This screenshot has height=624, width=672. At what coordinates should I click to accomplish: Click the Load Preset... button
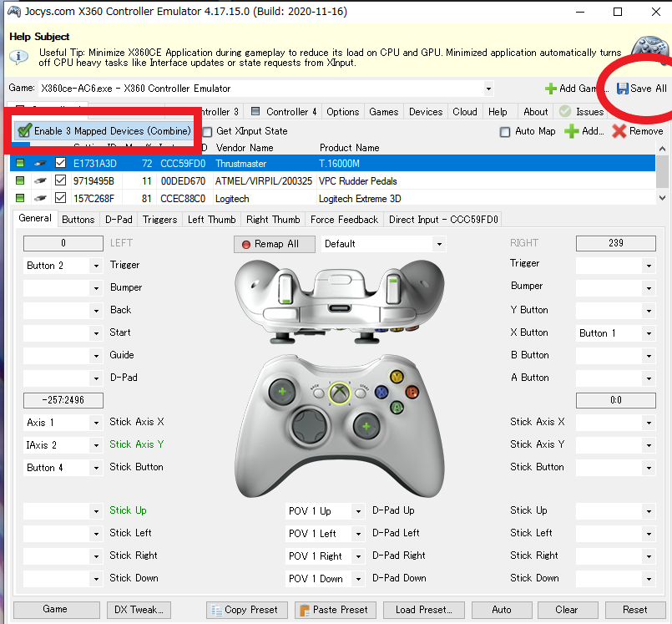423,610
